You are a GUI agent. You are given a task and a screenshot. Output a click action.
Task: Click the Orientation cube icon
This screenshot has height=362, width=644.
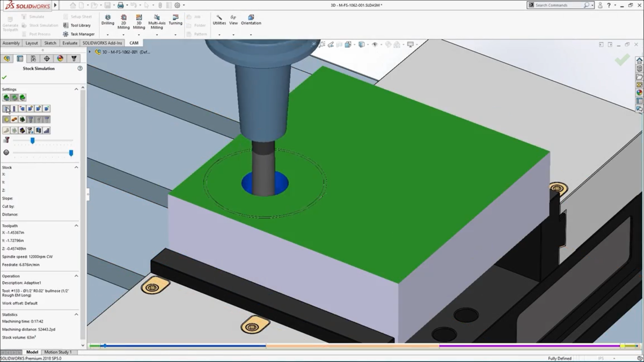pyautogui.click(x=251, y=17)
